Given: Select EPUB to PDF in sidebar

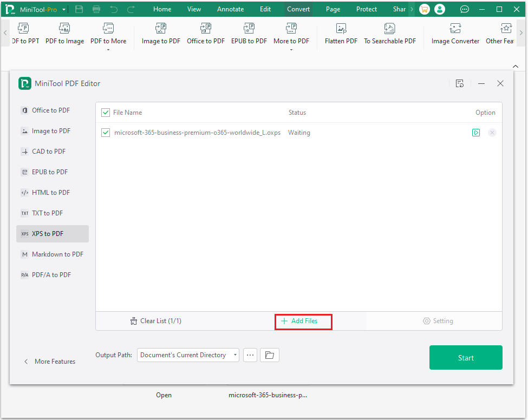Looking at the screenshot, I should (53, 172).
